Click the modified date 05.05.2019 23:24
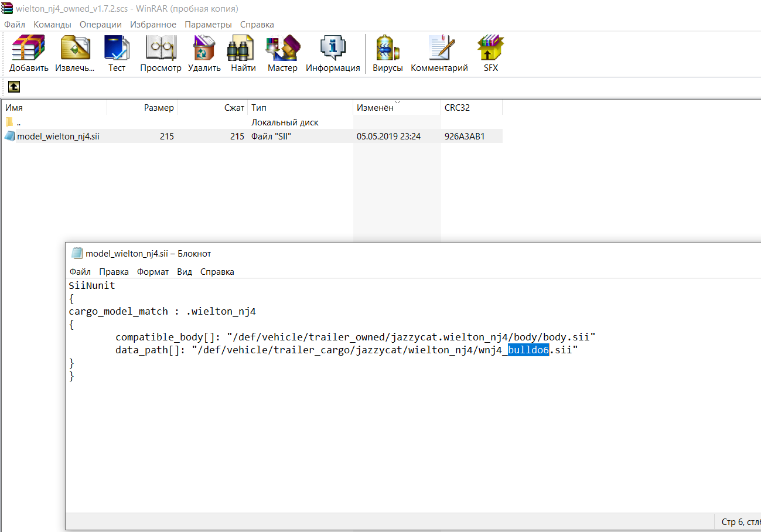 point(389,137)
